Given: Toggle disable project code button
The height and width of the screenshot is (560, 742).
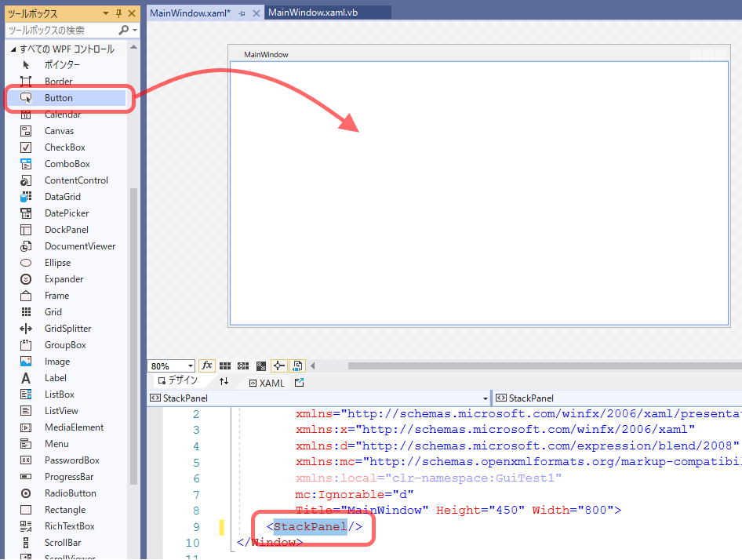Looking at the screenshot, I should coord(297,366).
